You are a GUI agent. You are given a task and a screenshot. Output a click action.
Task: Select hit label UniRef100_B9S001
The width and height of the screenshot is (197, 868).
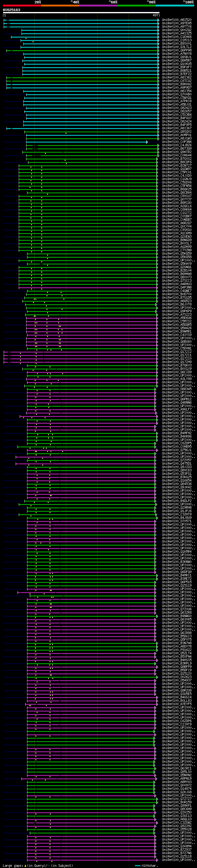[x=177, y=43]
